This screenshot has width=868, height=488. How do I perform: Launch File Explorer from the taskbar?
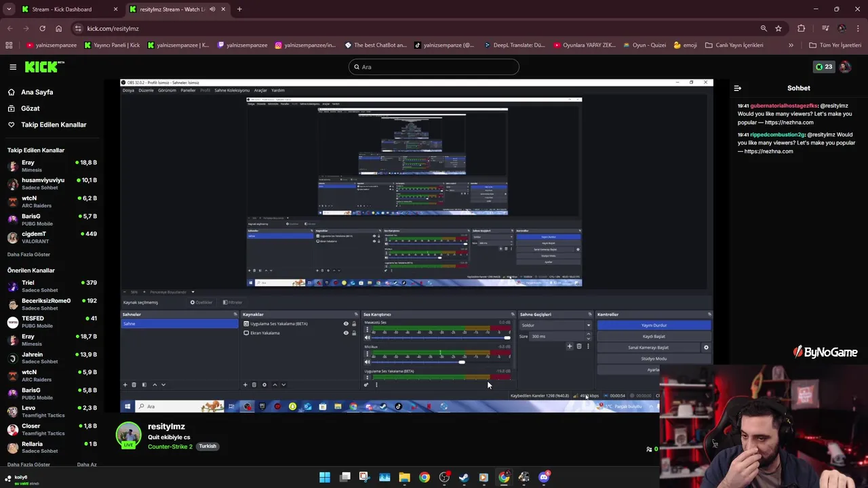point(404,477)
